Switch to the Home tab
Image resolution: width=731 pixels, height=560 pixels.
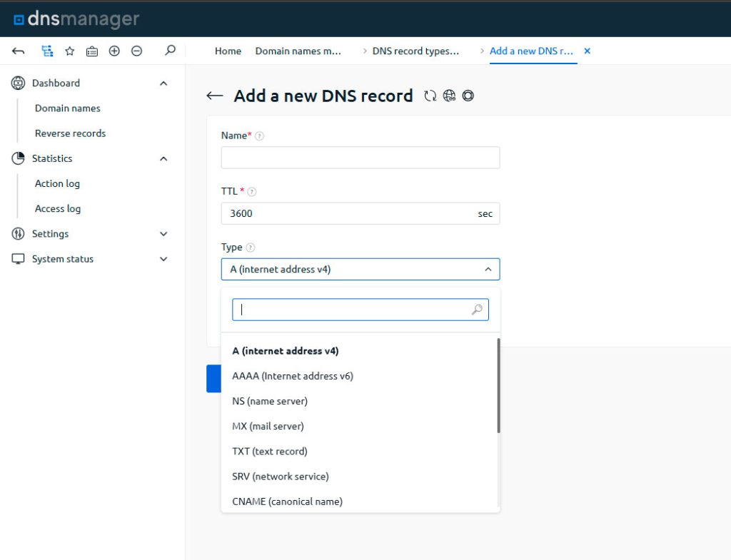pos(228,51)
